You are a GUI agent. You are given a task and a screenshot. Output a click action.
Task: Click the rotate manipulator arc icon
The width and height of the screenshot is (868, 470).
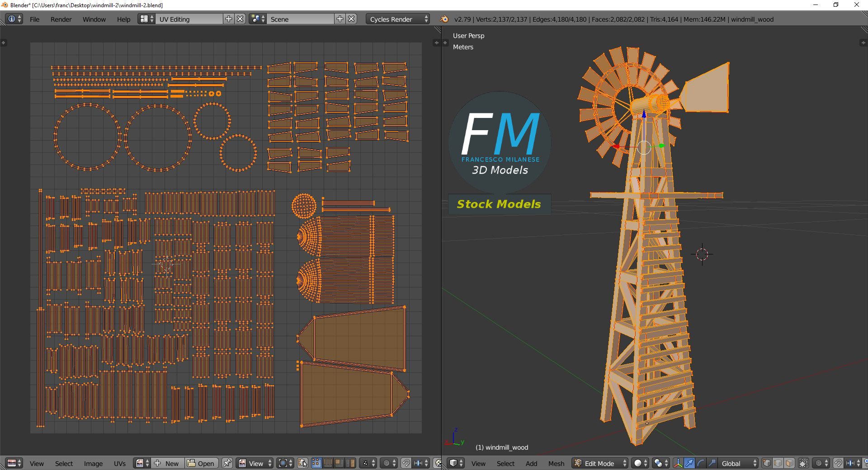701,463
